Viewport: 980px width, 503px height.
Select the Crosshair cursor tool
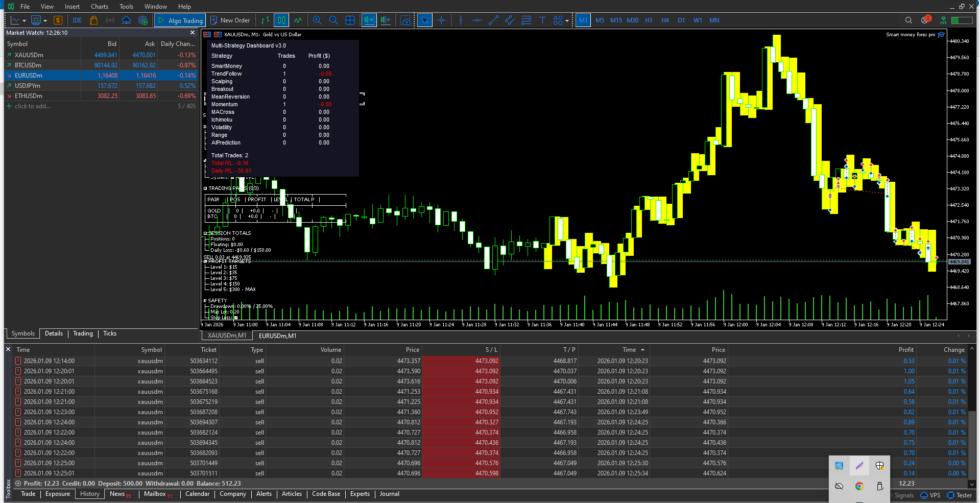tap(442, 20)
